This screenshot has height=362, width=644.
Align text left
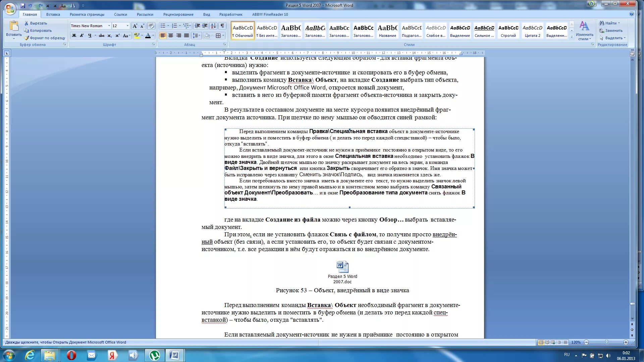click(163, 36)
